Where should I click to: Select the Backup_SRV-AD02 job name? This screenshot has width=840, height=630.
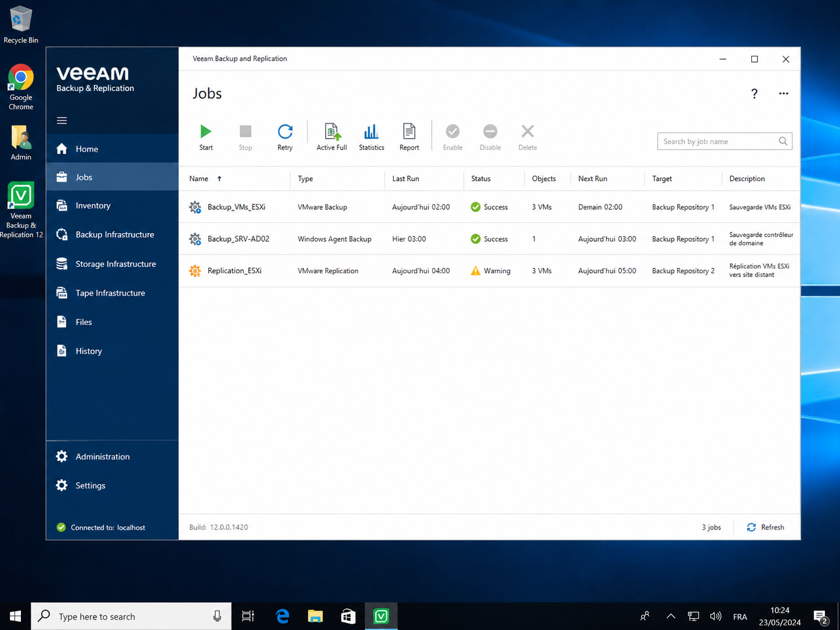coord(238,239)
